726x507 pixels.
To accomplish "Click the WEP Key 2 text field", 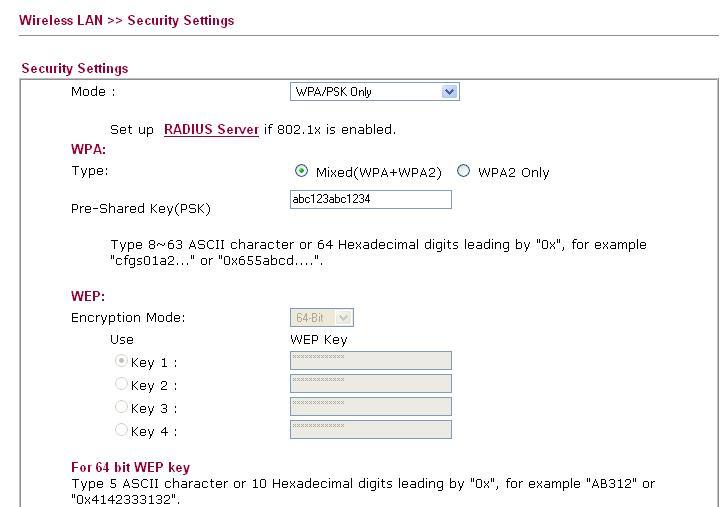I will [370, 384].
